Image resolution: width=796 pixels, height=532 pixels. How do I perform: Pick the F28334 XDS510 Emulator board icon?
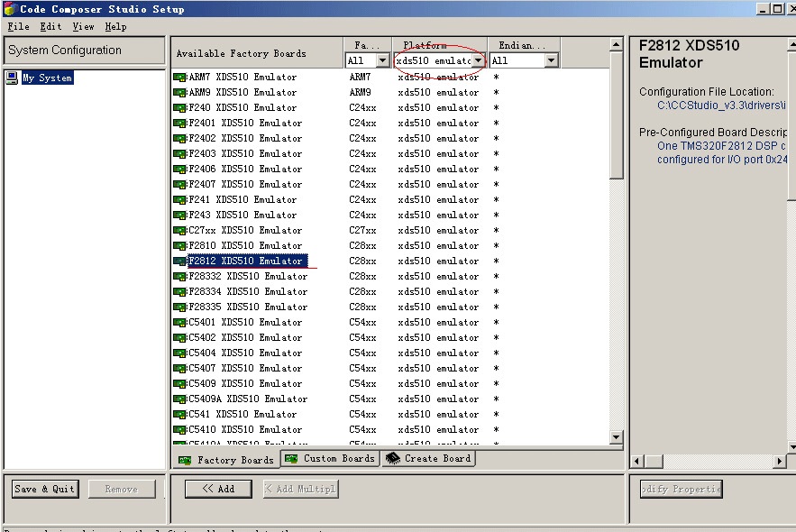click(x=179, y=291)
